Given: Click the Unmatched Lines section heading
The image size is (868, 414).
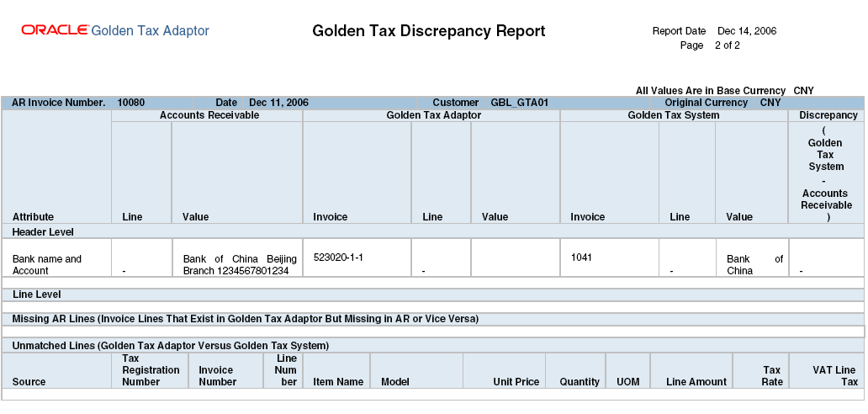Looking at the screenshot, I should 171,346.
